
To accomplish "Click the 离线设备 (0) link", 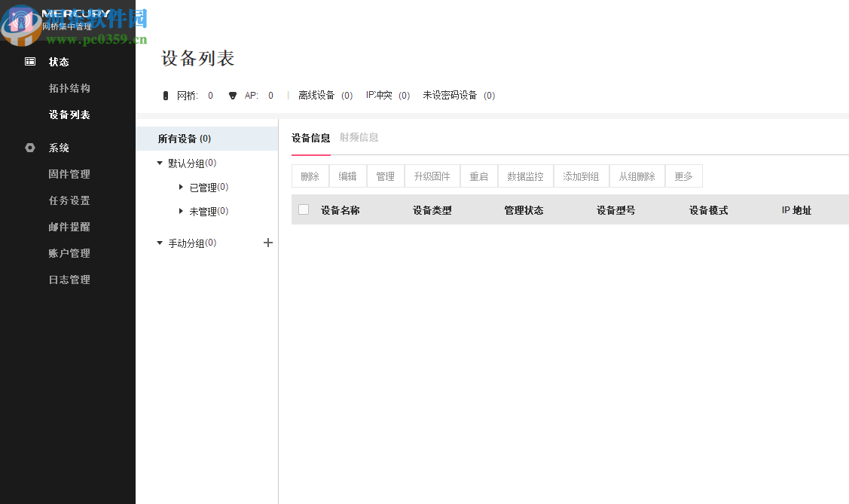I will 325,95.
